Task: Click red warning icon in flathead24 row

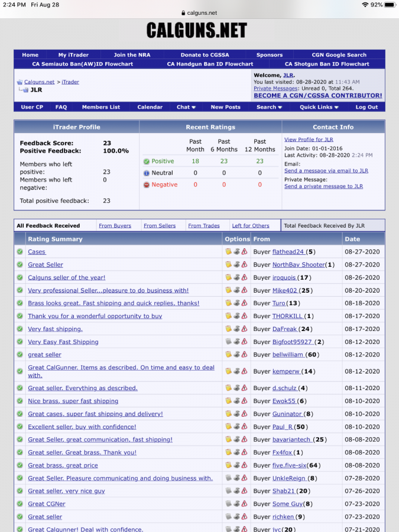Action: (x=244, y=251)
